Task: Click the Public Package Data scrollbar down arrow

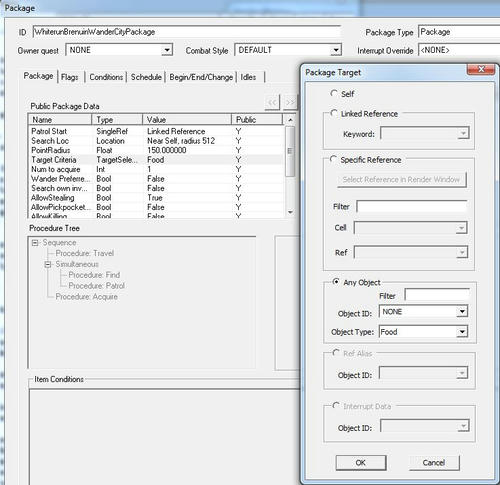Action: click(290, 212)
